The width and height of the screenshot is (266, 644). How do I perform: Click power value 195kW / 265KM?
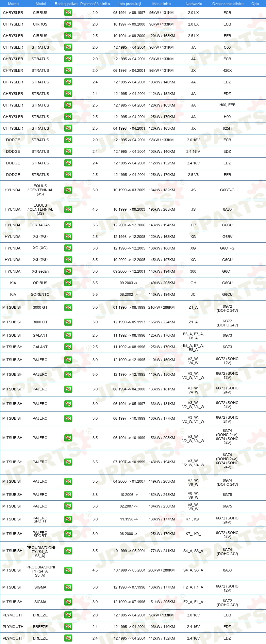pyautogui.click(x=162, y=209)
